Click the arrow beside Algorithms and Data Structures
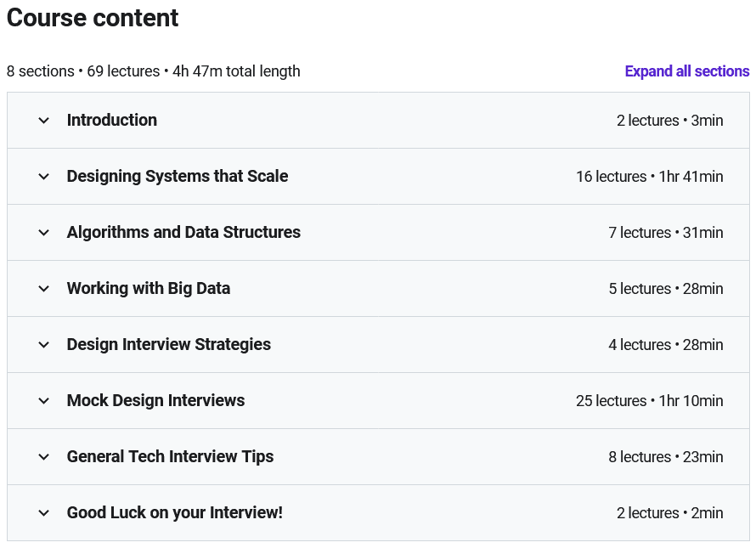The height and width of the screenshot is (548, 756). (x=44, y=233)
